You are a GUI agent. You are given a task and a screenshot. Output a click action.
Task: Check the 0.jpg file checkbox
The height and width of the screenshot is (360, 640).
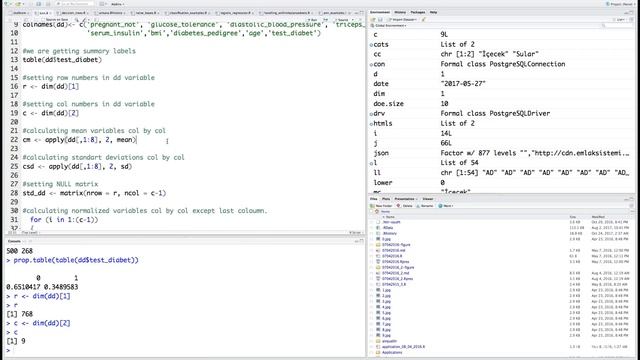click(x=372, y=239)
